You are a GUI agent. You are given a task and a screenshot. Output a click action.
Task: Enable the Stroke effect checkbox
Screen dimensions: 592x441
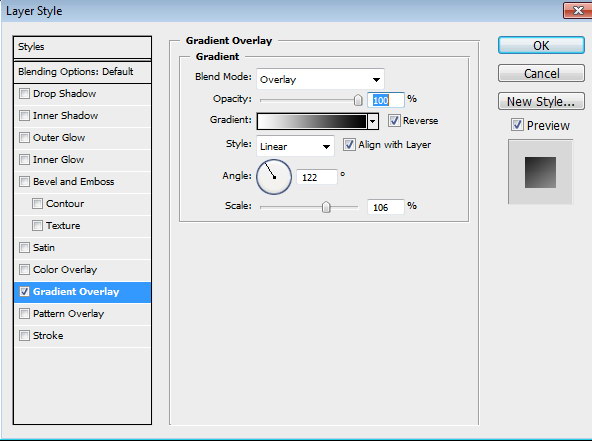click(x=24, y=335)
